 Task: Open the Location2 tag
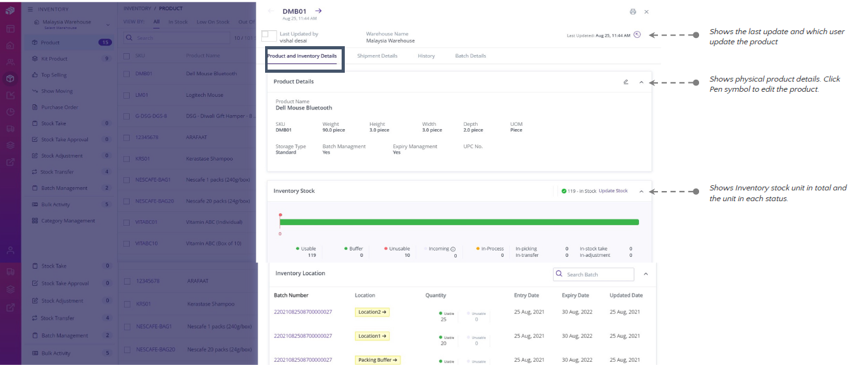pos(372,312)
